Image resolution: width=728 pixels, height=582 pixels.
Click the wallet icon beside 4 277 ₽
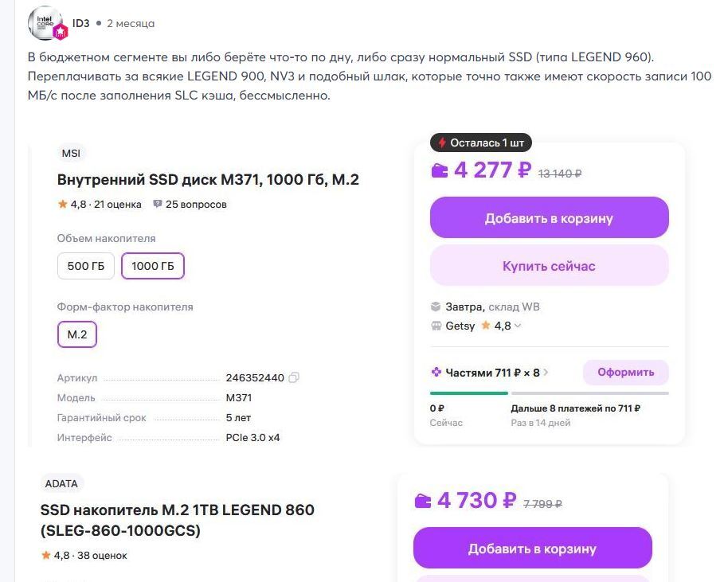click(x=440, y=170)
